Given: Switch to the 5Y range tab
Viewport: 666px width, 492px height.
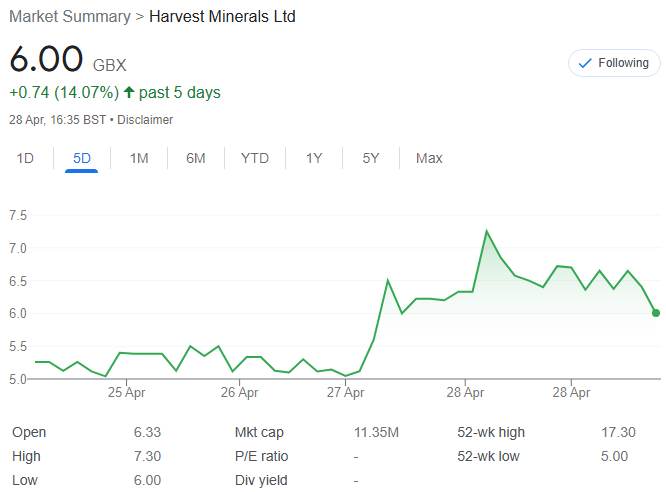Looking at the screenshot, I should click(x=370, y=158).
